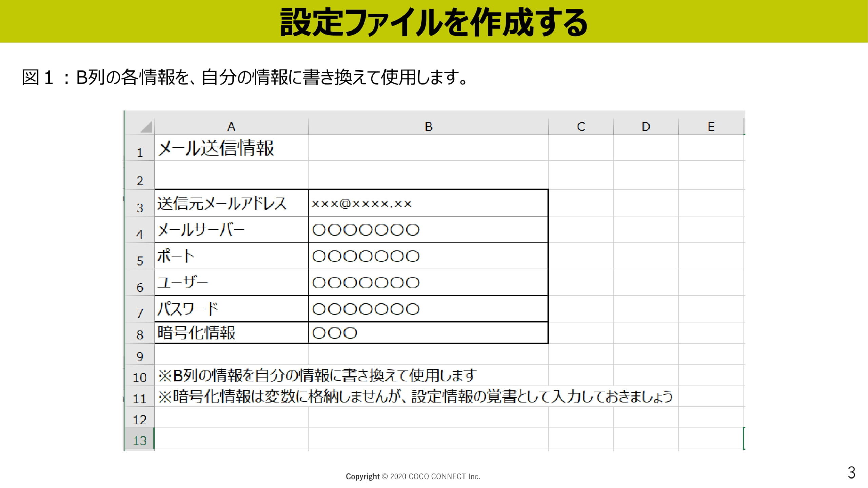Click the 暗号化情報 label cell
This screenshot has width=868, height=488.
click(231, 333)
